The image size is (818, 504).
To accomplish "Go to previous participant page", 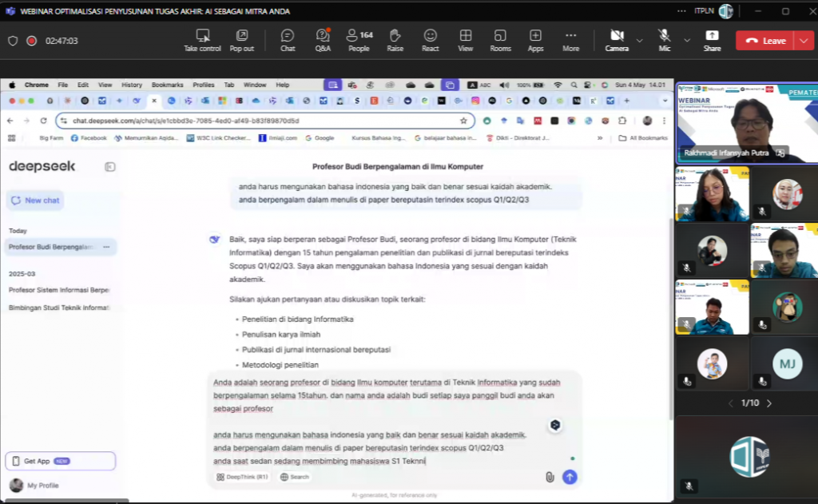I will pyautogui.click(x=731, y=403).
